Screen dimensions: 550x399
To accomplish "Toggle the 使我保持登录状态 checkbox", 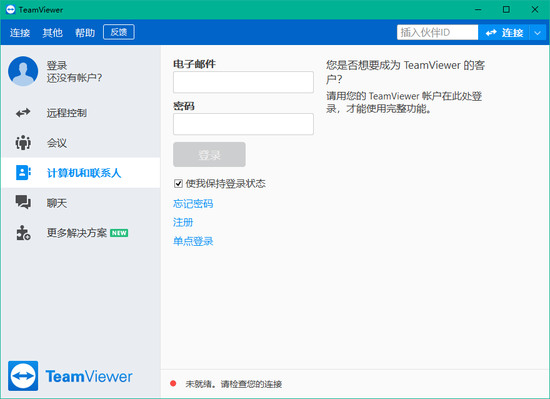I will [x=178, y=183].
